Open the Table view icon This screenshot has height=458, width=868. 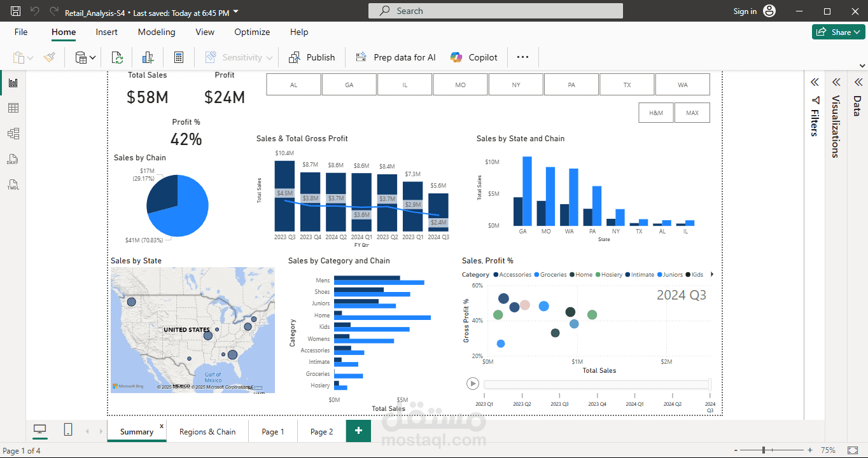(x=13, y=108)
